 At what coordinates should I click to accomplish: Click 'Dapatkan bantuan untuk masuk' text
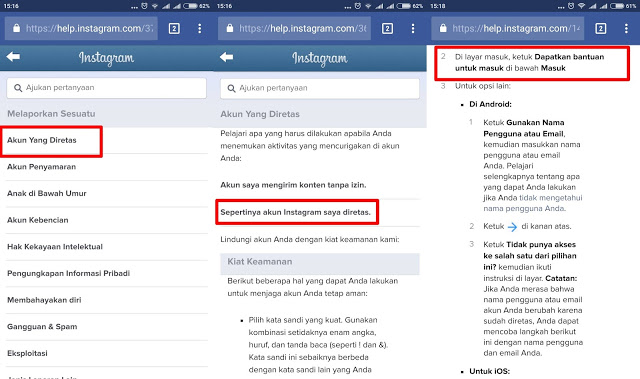(529, 62)
